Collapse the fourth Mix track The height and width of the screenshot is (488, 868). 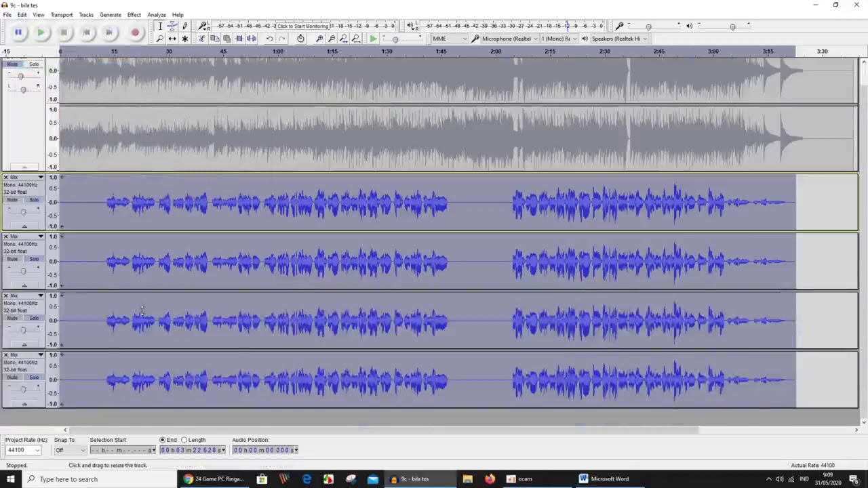click(24, 404)
